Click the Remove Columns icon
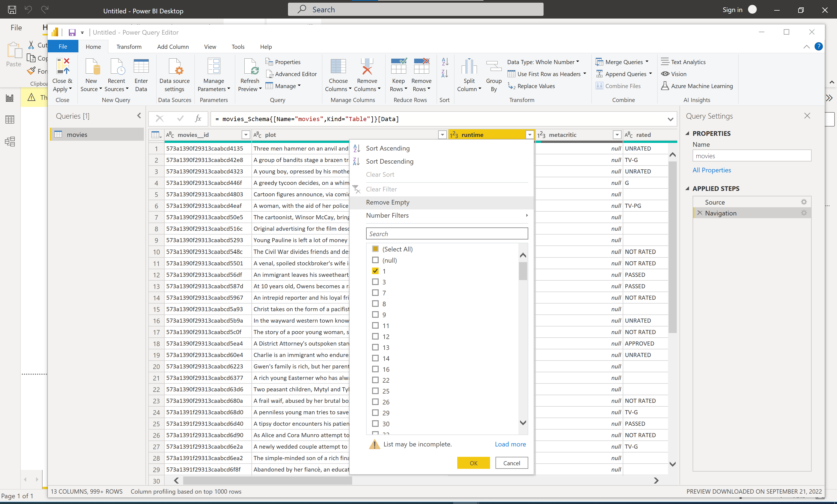This screenshot has width=837, height=504. click(x=367, y=66)
